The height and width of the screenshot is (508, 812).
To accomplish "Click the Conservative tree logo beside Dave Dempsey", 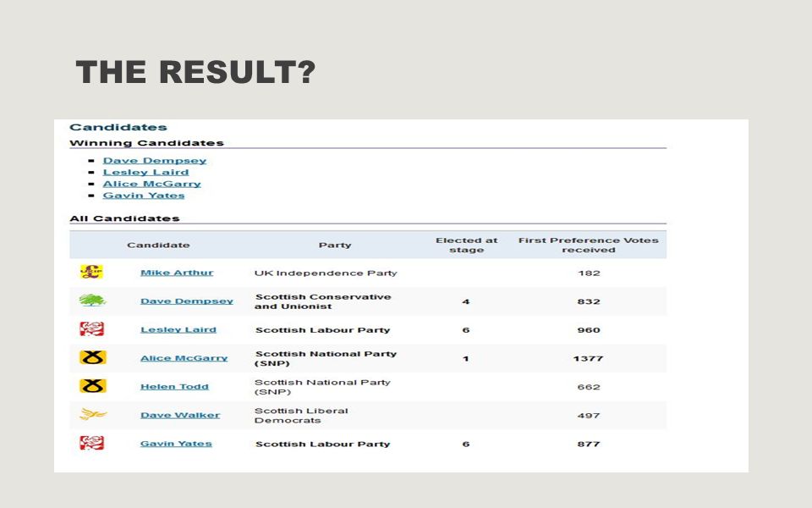I will point(92,300).
